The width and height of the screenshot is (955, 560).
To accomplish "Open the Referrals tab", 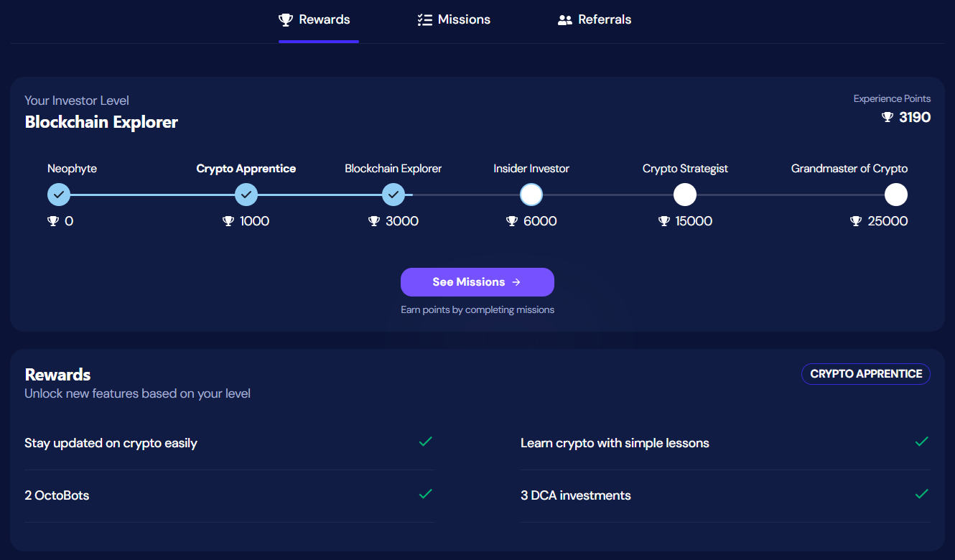I will pyautogui.click(x=595, y=20).
